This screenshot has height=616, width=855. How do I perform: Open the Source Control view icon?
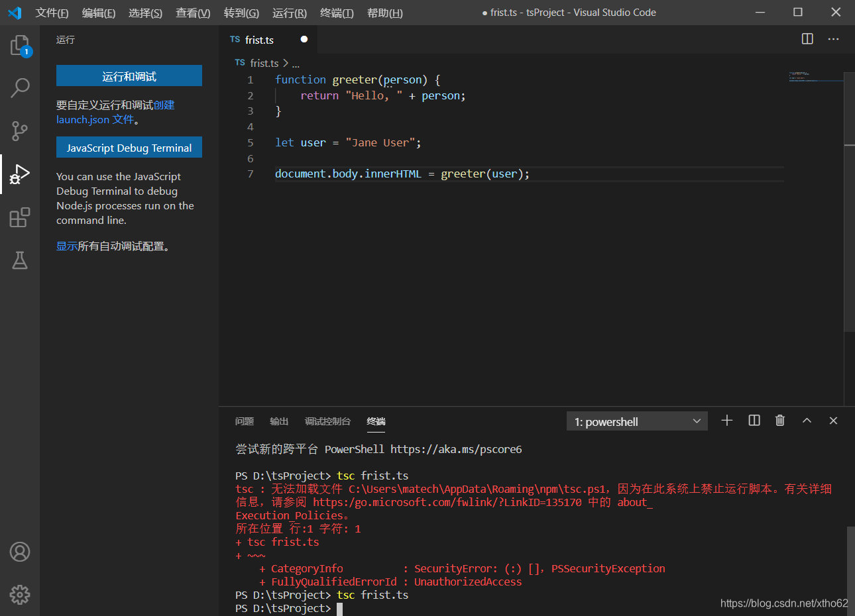20,130
